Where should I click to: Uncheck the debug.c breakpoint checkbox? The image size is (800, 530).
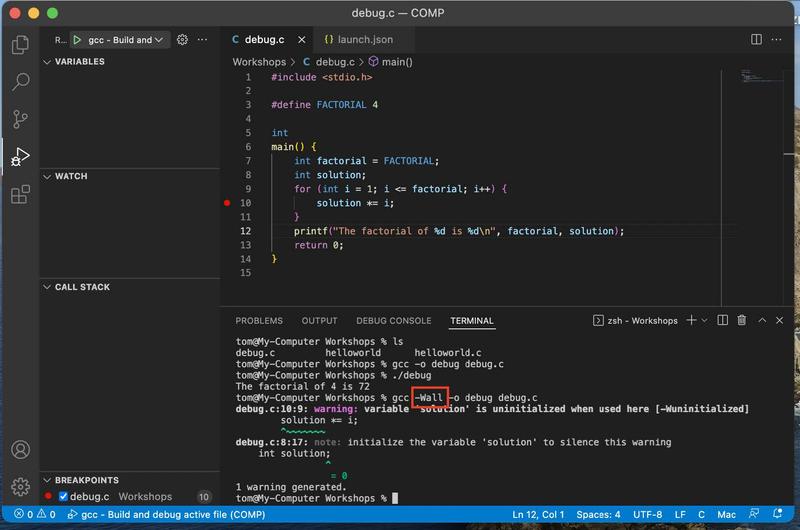click(x=64, y=497)
